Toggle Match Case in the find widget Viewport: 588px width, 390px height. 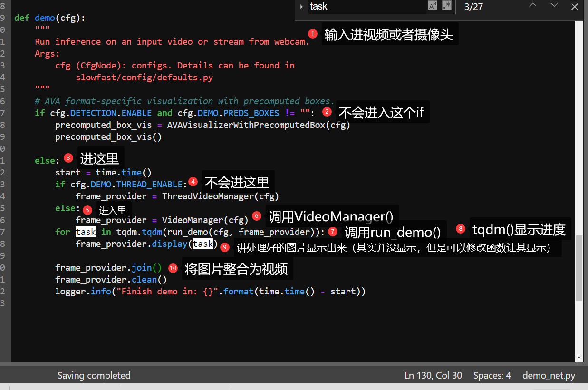click(432, 6)
